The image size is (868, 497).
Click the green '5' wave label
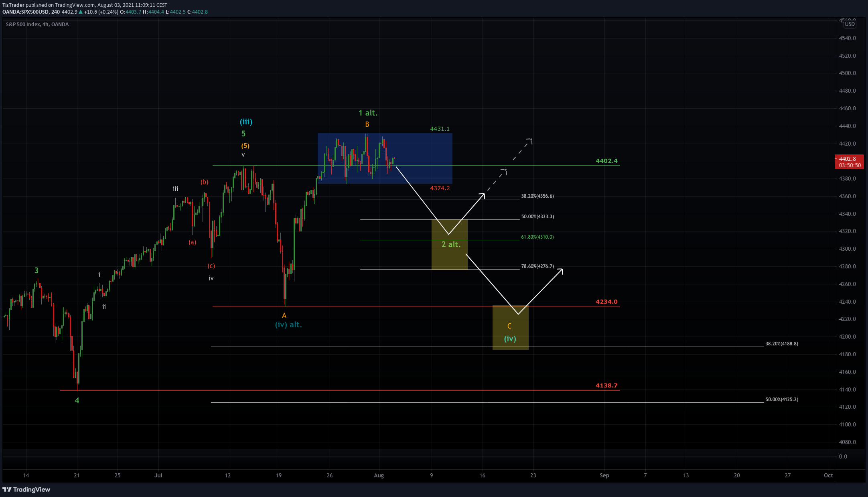click(243, 134)
